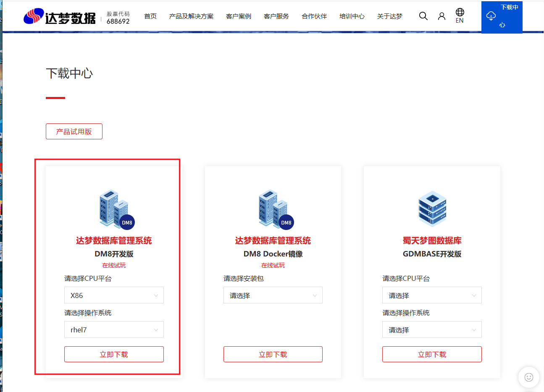The image size is (544, 392).
Task: Open 关于达梦 menu
Action: [390, 16]
